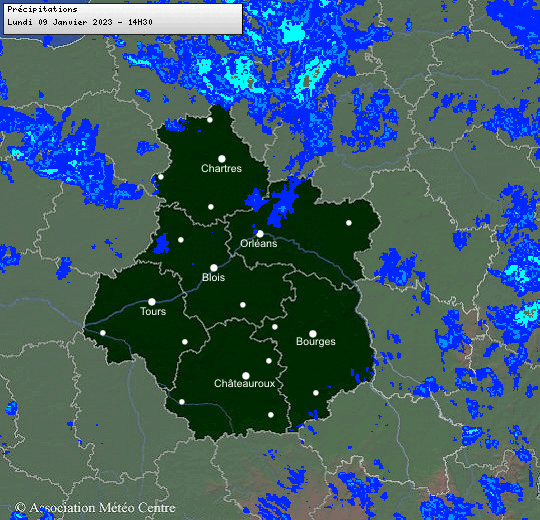Select the Blois city marker dot

(x=214, y=268)
